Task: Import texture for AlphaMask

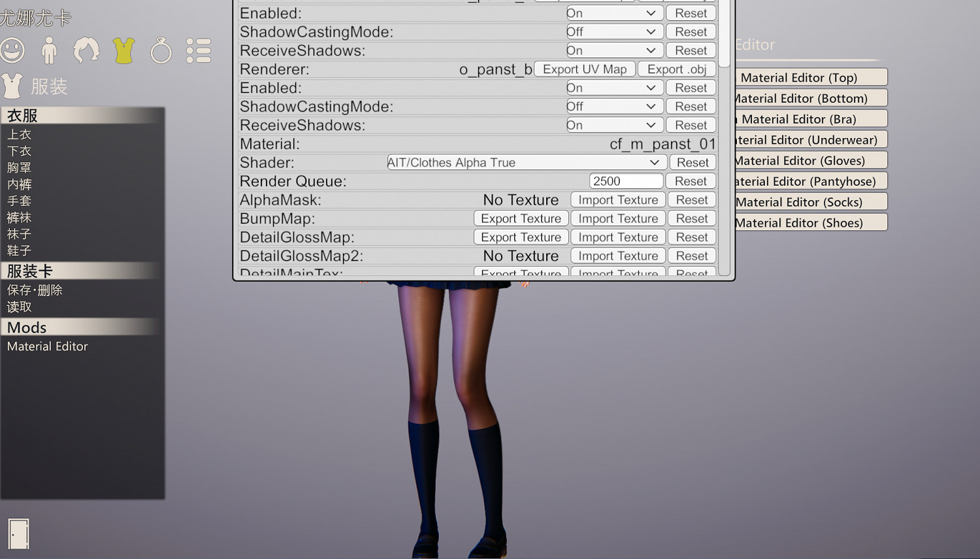Action: (617, 200)
